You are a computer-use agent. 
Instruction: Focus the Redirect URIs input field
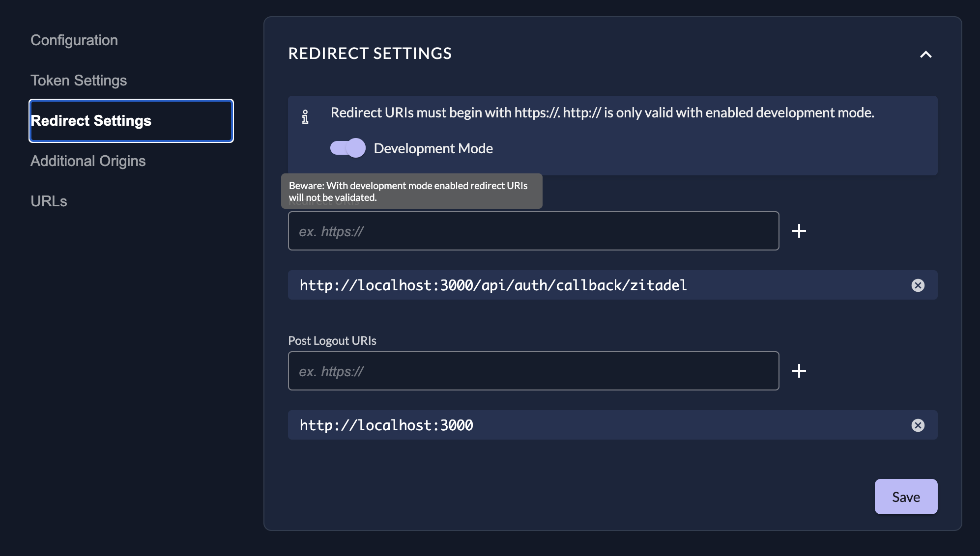[533, 231]
